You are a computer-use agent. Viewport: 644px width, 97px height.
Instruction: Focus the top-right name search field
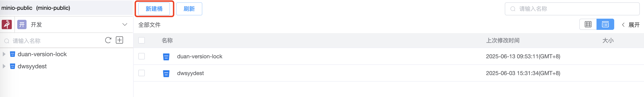(575, 9)
